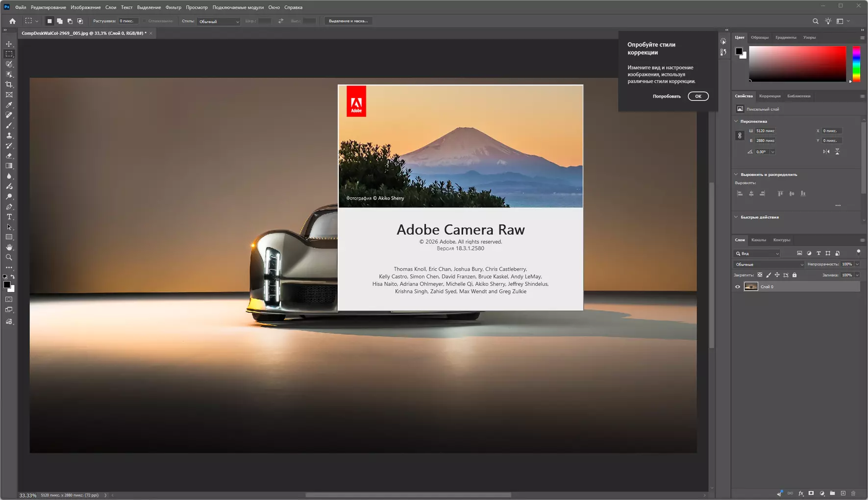The height and width of the screenshot is (500, 868).
Task: Show more align options ellipsis
Action: (x=838, y=205)
